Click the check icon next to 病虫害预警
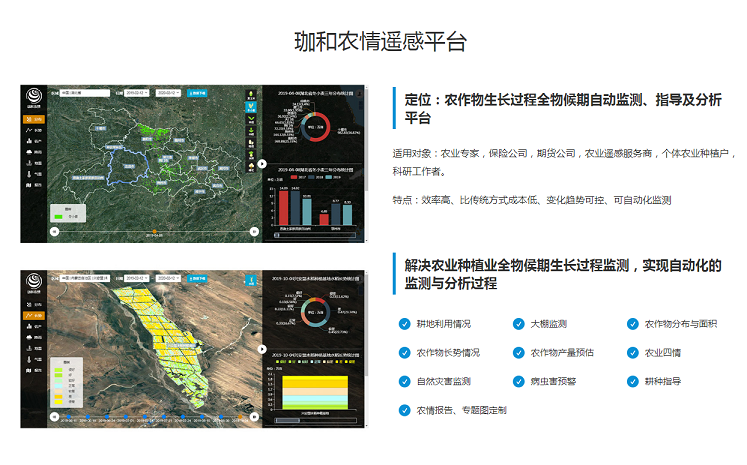747x465 pixels. 518,381
